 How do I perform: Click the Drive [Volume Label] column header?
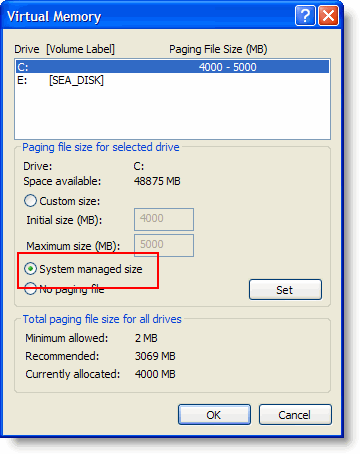point(64,49)
